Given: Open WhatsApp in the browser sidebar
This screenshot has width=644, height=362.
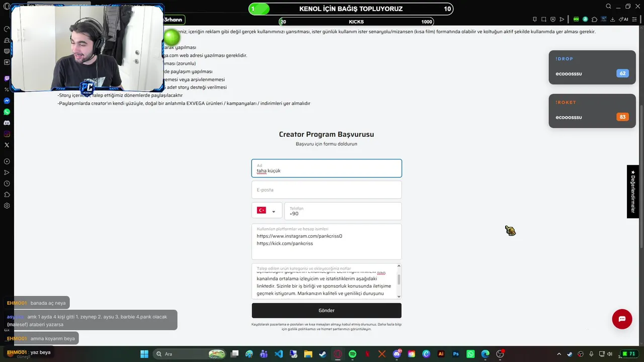Looking at the screenshot, I should [x=7, y=112].
